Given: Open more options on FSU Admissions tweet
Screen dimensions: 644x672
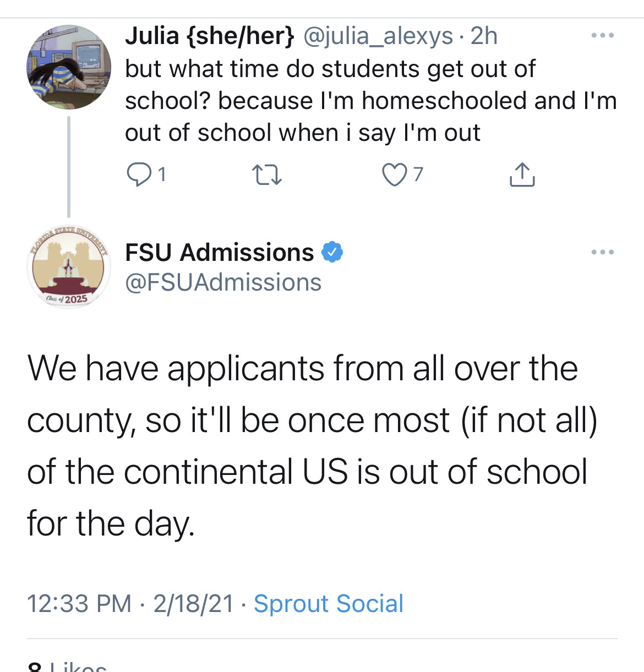Looking at the screenshot, I should 603,253.
